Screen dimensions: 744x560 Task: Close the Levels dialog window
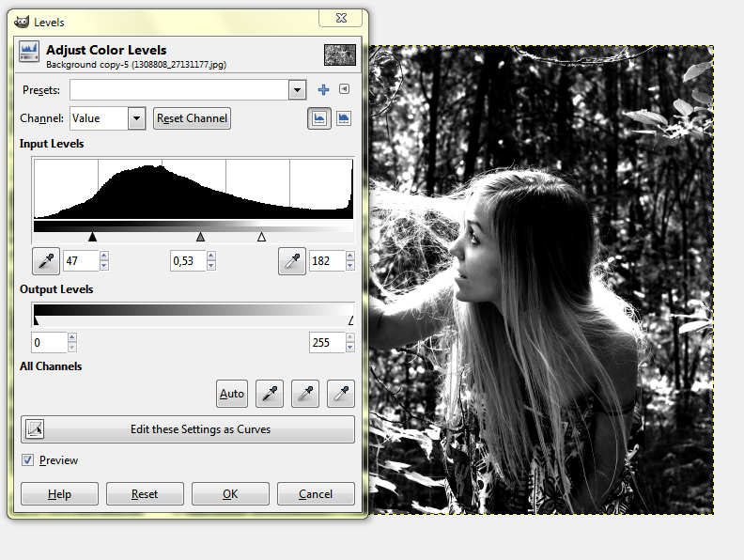341,18
